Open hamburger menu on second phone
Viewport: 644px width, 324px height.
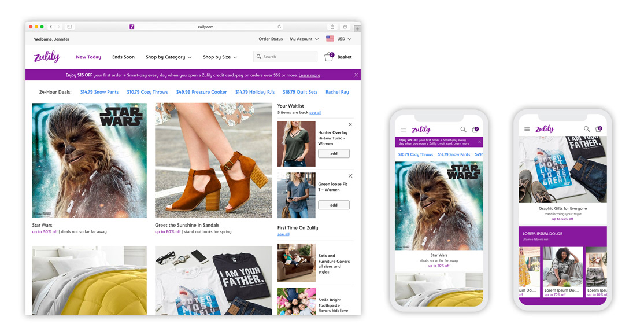point(527,129)
